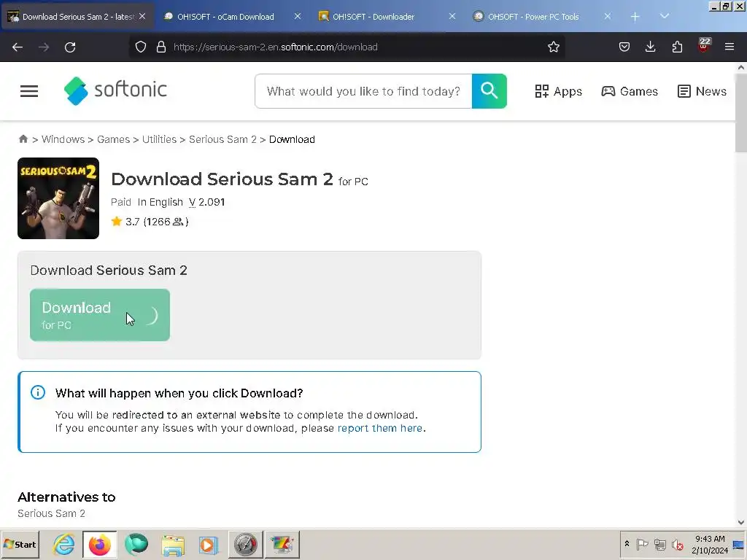The image size is (747, 560).
Task: Open a new tab with the plus button
Action: point(635,17)
